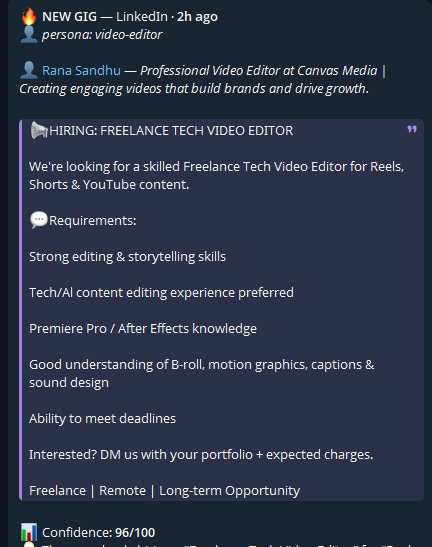
Task: Click 'Strong editing & storytelling skills' line
Action: click(x=127, y=257)
